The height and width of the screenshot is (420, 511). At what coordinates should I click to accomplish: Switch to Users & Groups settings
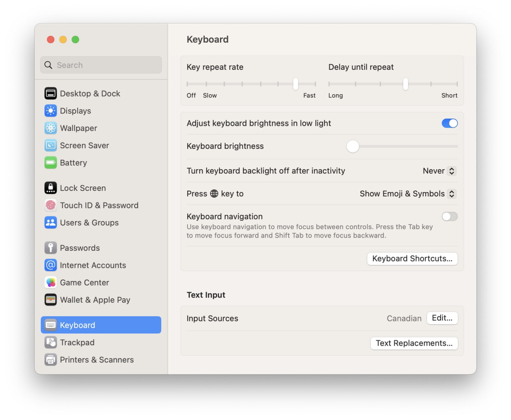[51, 222]
